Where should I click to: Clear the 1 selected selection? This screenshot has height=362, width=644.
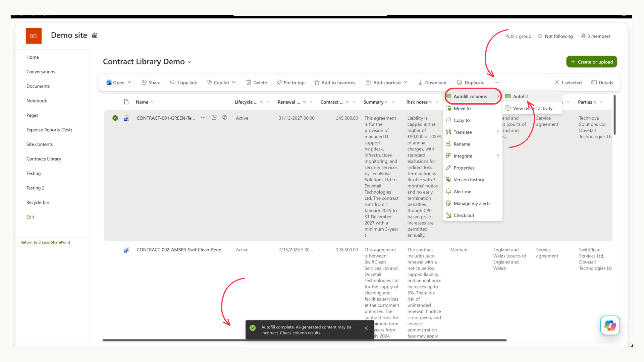click(568, 82)
